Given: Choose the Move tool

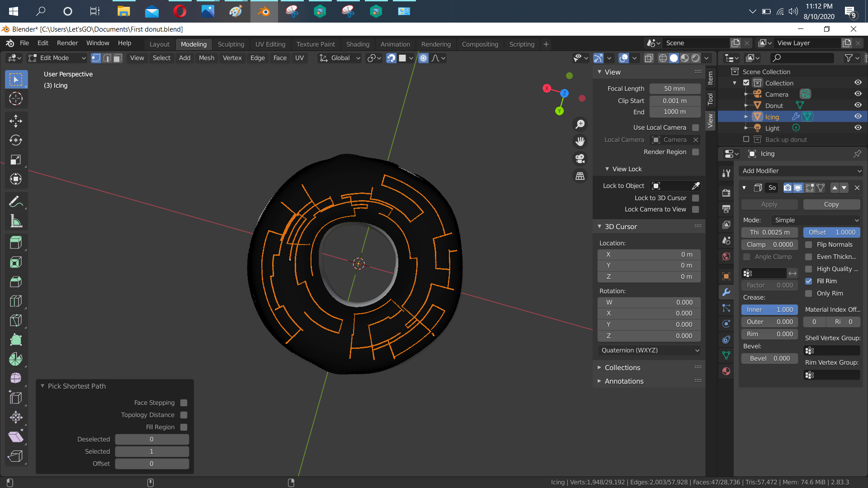Looking at the screenshot, I should click(x=16, y=121).
